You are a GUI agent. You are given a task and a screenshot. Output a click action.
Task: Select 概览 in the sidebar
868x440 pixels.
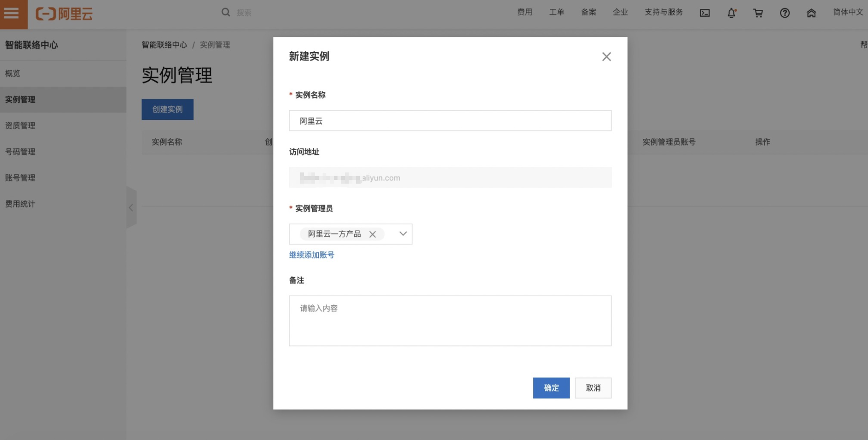tap(63, 74)
